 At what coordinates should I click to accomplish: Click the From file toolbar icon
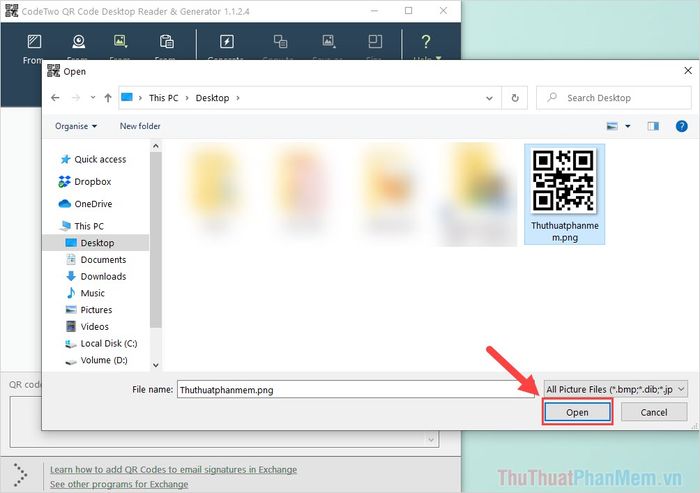click(120, 42)
